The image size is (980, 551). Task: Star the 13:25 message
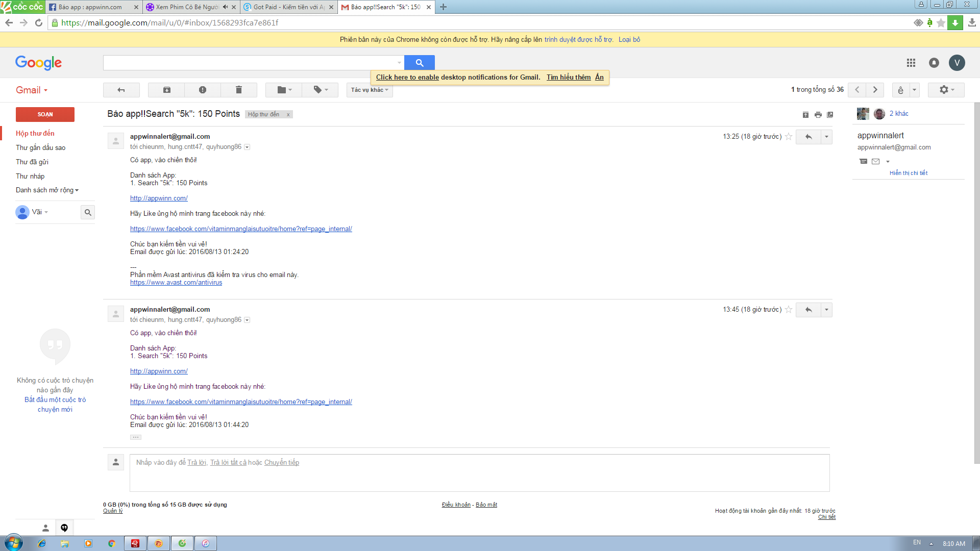pyautogui.click(x=789, y=137)
